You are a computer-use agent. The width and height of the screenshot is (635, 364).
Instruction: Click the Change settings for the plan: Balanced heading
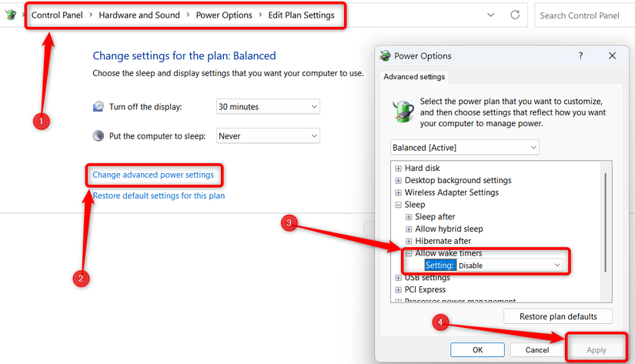(184, 55)
